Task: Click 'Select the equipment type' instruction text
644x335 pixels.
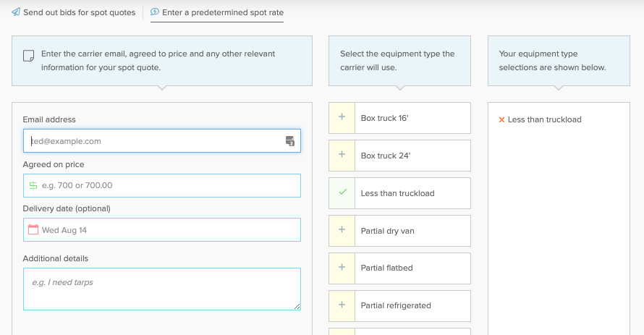Action: coord(397,61)
